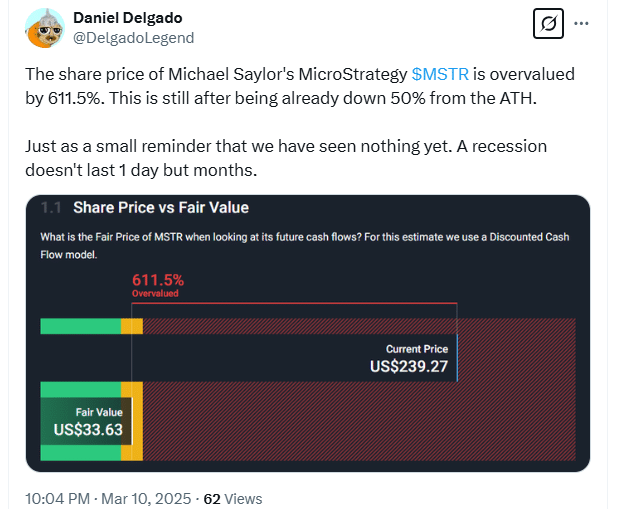The height and width of the screenshot is (509, 634).
Task: Click the Share Price vs Fair Value heading
Action: click(x=161, y=208)
